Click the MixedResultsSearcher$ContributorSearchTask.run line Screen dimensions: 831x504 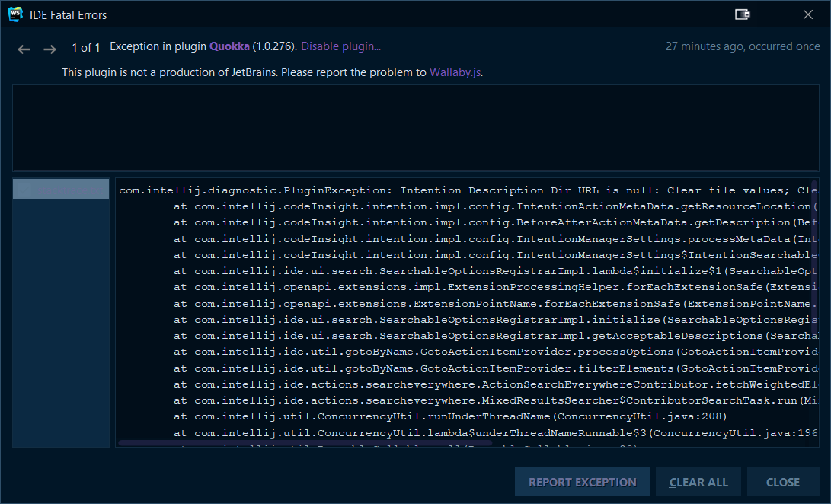pyautogui.click(x=496, y=400)
